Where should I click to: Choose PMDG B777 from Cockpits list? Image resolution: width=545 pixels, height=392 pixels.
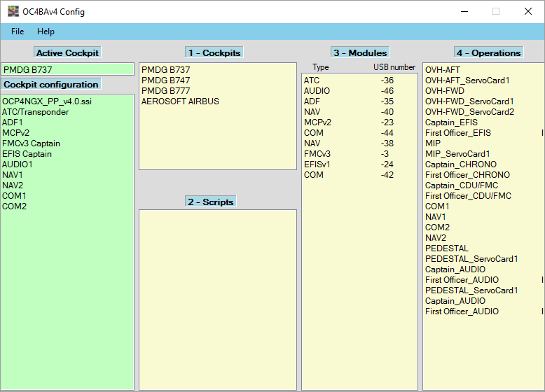(165, 91)
